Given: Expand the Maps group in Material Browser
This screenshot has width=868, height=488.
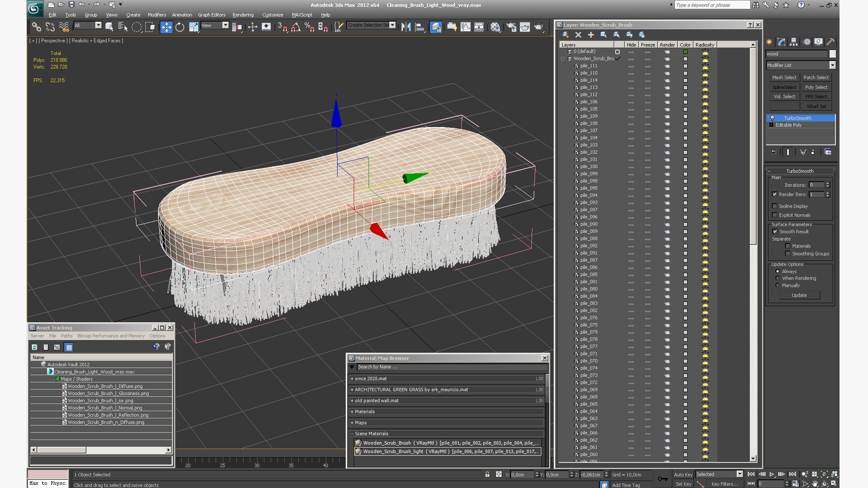Looking at the screenshot, I should 352,422.
